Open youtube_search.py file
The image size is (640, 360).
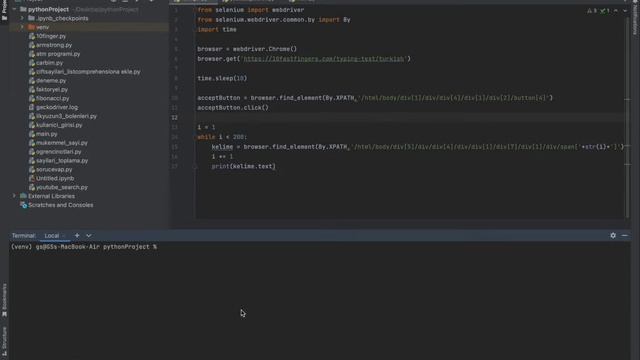tap(62, 187)
